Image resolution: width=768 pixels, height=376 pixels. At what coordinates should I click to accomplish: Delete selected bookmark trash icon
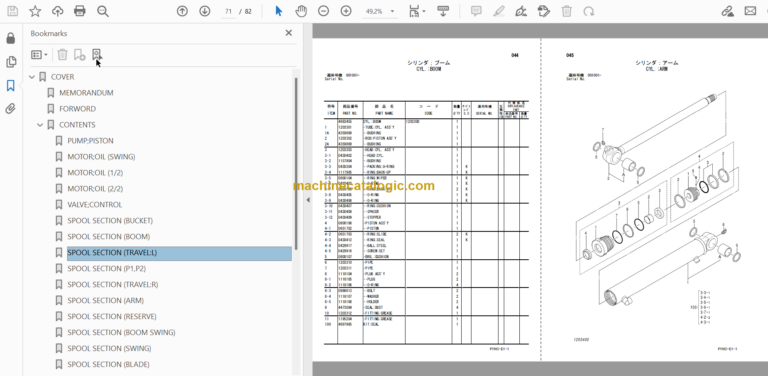click(62, 54)
